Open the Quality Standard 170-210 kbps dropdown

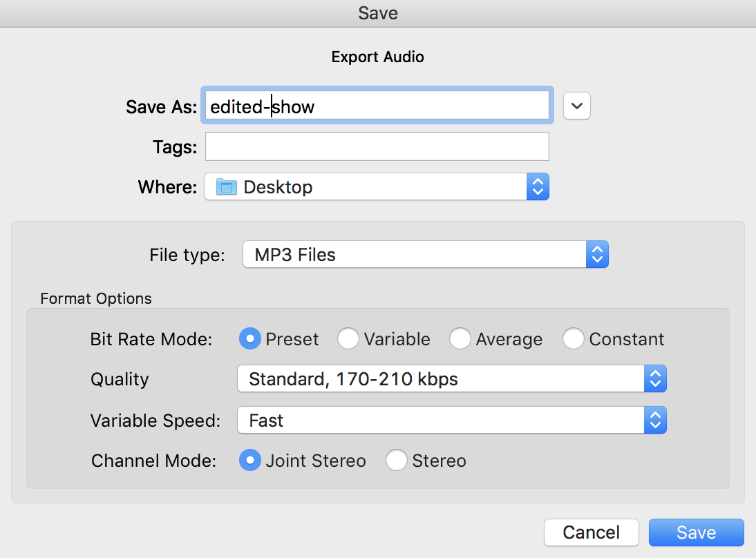coord(441,378)
